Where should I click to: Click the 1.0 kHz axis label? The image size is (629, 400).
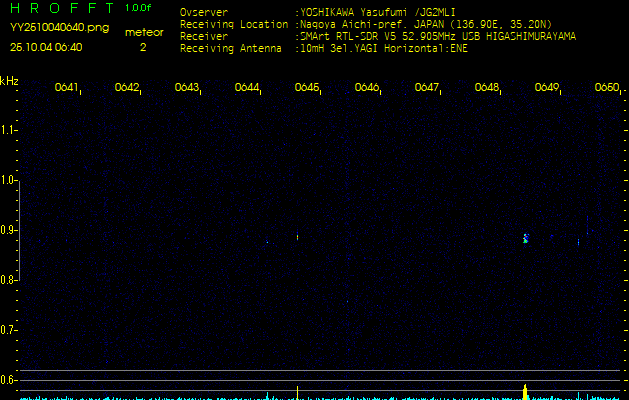pos(8,180)
